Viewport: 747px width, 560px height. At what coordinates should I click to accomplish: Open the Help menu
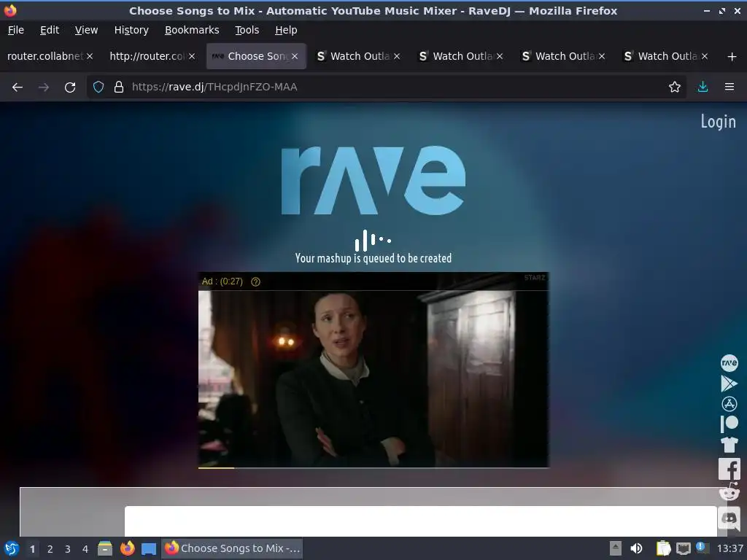(x=286, y=30)
